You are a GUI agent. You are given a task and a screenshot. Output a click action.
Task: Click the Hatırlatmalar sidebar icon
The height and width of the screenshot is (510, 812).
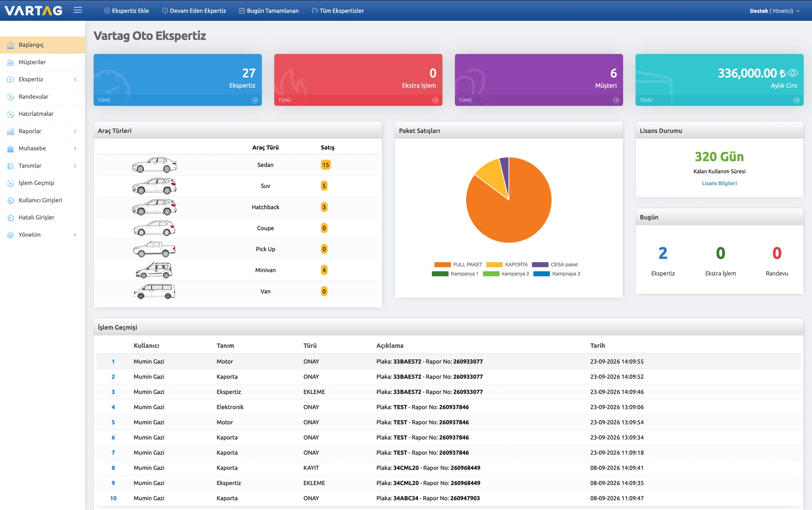(11, 114)
